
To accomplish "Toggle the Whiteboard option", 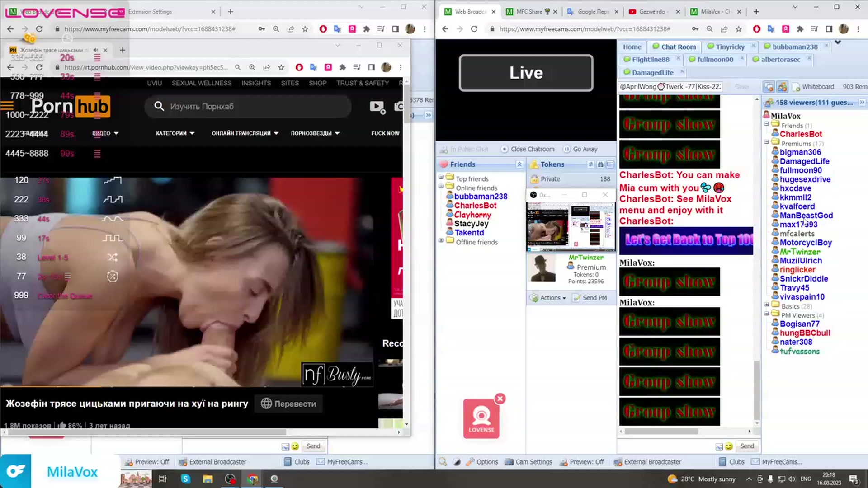I will 814,87.
